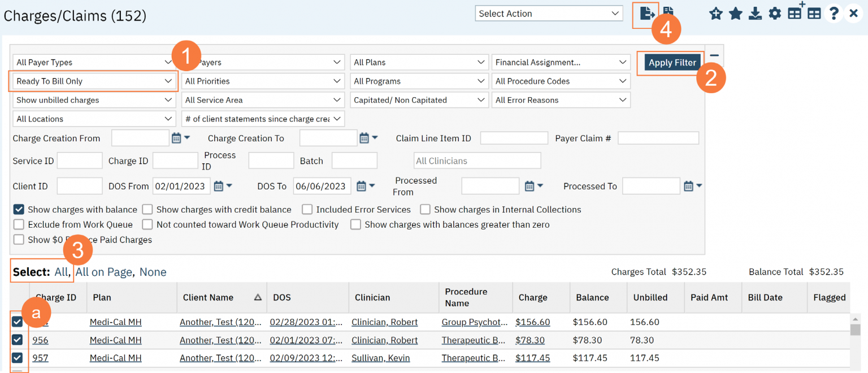This screenshot has width=868, height=373.
Task: Enable Show charges with credit balance
Action: point(147,210)
